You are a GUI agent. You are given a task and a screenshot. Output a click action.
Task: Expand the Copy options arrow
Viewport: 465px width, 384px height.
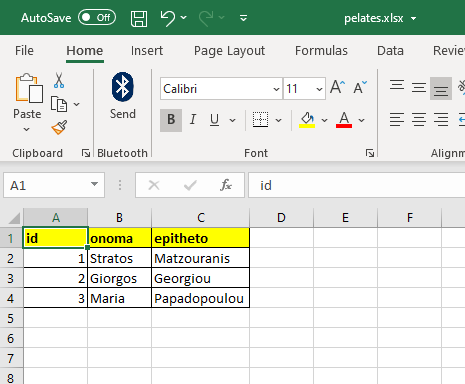(77, 104)
